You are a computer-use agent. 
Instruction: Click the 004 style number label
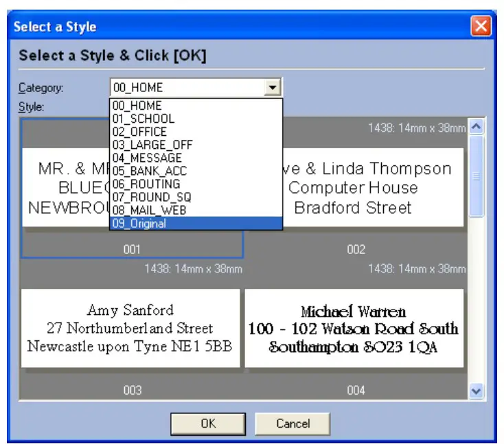coord(356,390)
